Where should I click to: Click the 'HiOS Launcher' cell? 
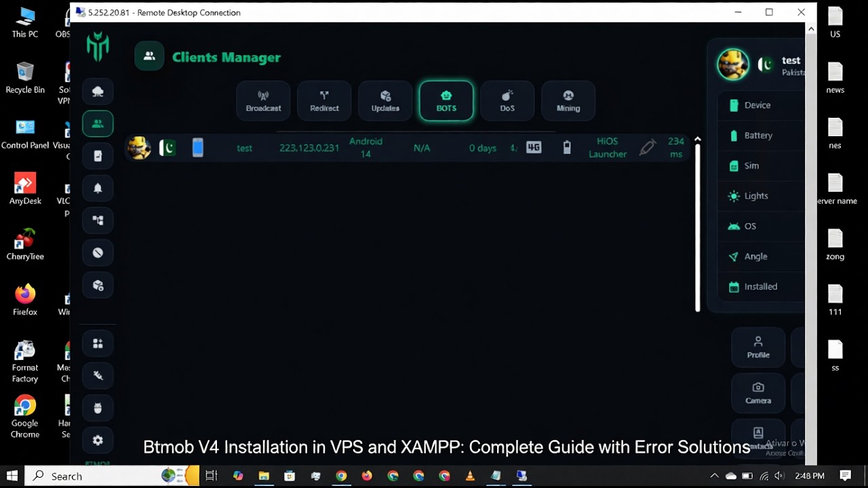point(608,148)
